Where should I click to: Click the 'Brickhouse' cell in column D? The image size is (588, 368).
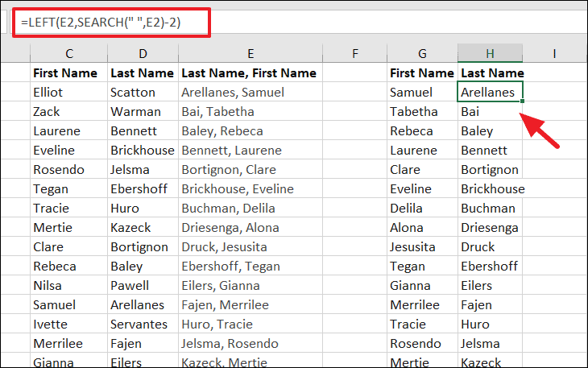point(142,151)
